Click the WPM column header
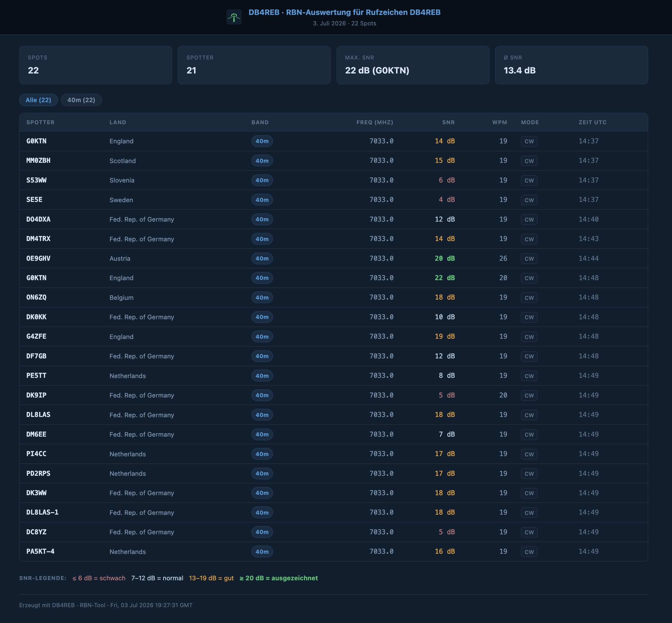Screen dimensions: 672x623 [x=500, y=122]
